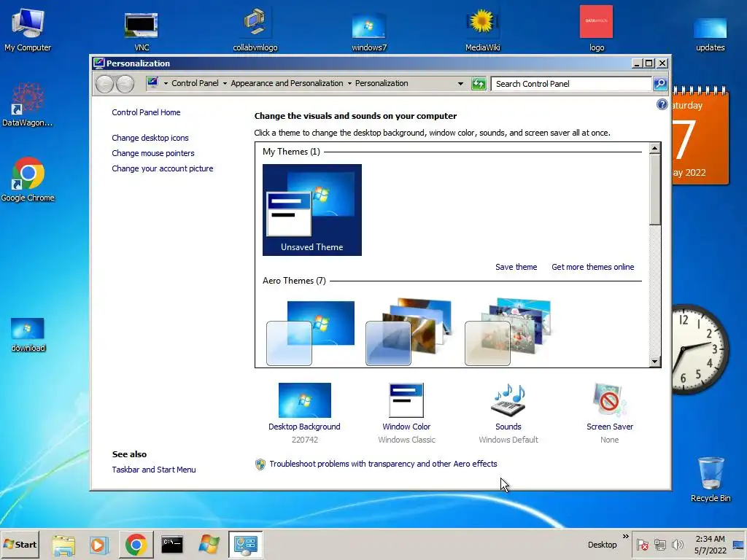Select the DataWagon shortcut icon
Image resolution: width=747 pixels, height=560 pixels.
(x=28, y=105)
